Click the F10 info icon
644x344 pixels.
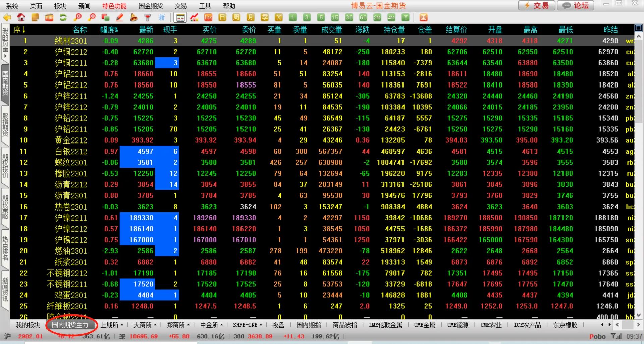49,18
